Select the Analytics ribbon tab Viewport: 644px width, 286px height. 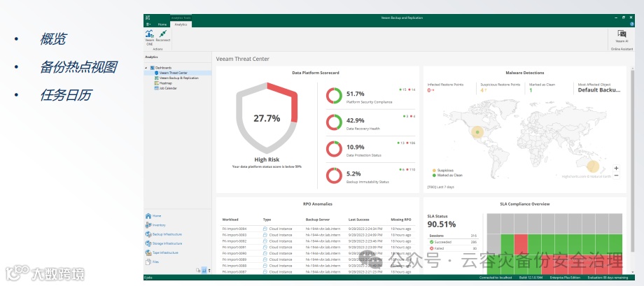pyautogui.click(x=181, y=24)
